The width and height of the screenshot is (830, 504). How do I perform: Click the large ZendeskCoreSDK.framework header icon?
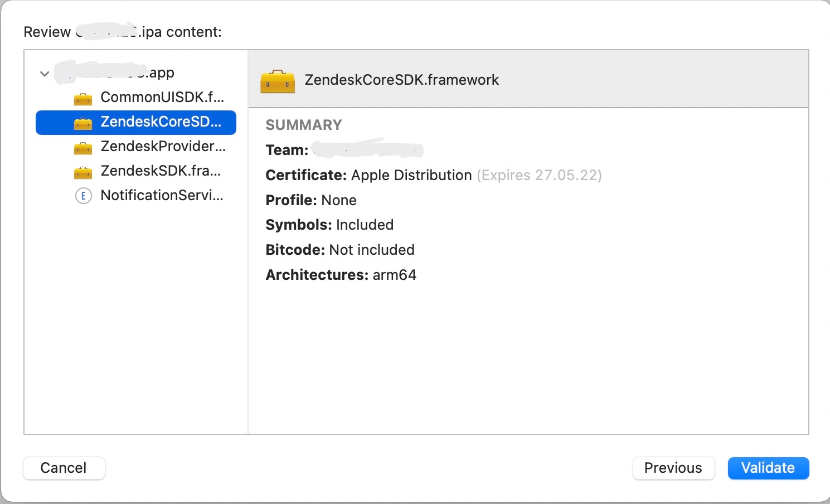pyautogui.click(x=278, y=81)
